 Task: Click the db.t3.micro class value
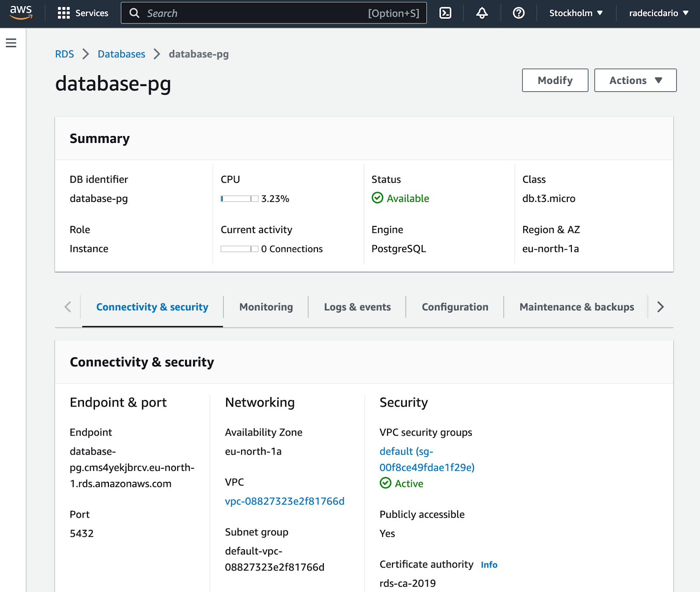coord(549,198)
